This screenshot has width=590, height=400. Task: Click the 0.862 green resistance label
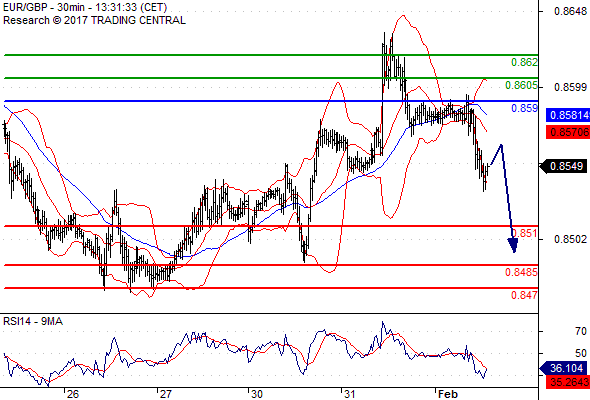(524, 62)
